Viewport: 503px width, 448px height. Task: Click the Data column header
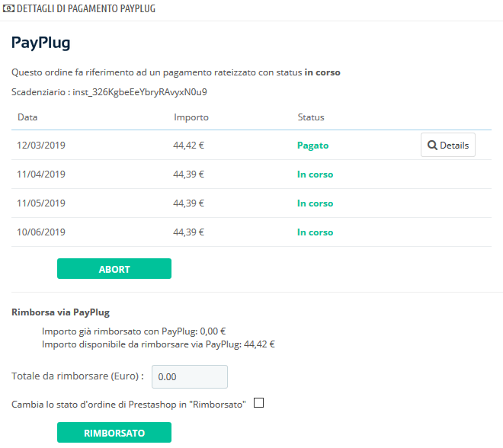point(27,117)
